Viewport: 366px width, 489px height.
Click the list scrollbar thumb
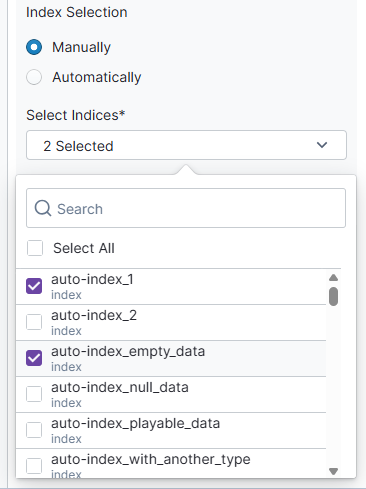pos(333,296)
